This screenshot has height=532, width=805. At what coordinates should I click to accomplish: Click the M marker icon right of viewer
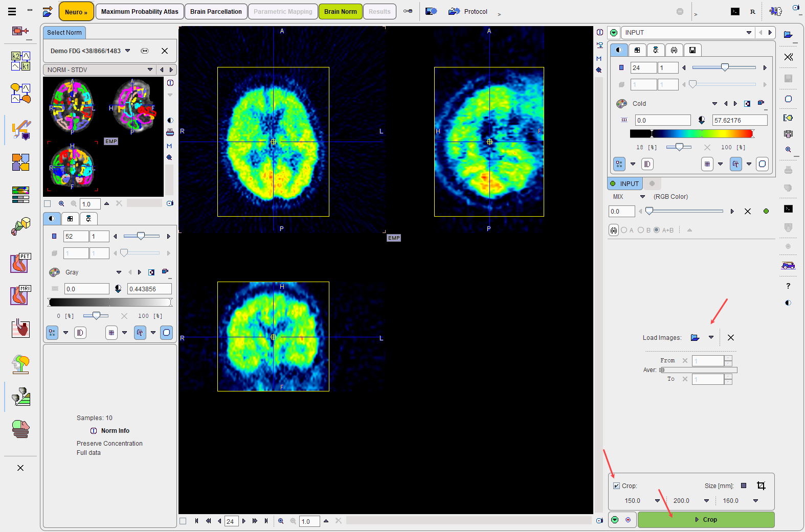tap(599, 59)
